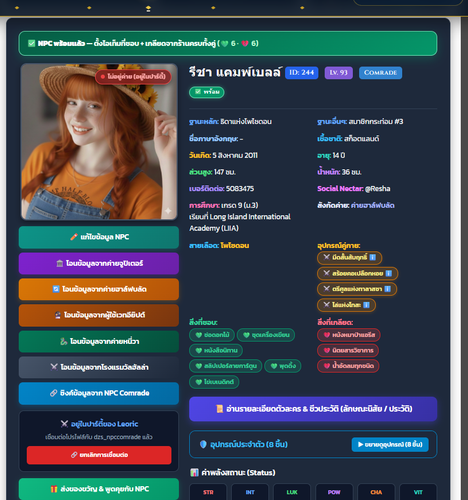
Task: Open send gift & chat with NPC
Action: [99, 489]
